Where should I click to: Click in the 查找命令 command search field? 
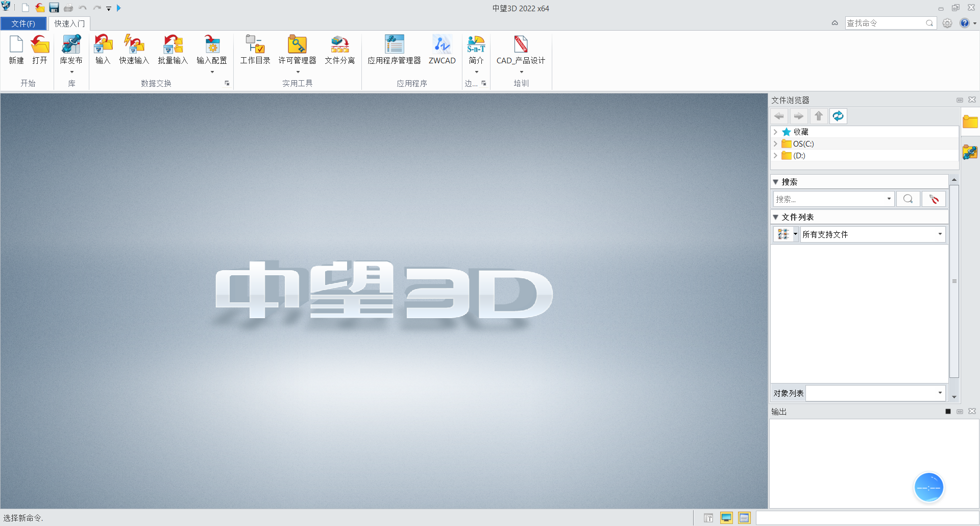(886, 23)
